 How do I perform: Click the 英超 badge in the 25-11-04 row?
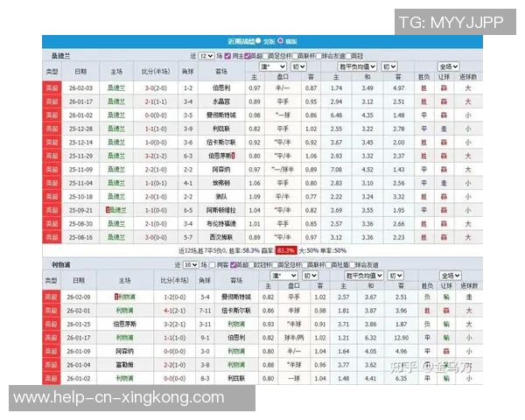(x=52, y=183)
